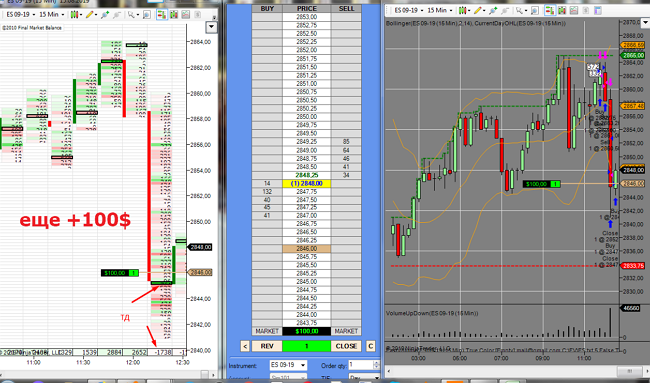Select the pencil drawing tools on left chart
This screenshot has height=383, width=650.
[x=90, y=15]
